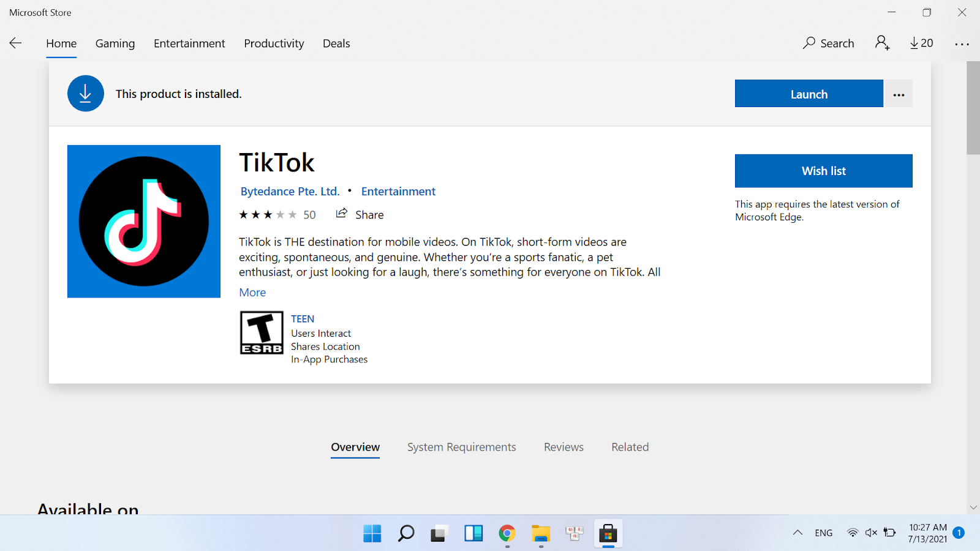Open the Home tab
Screen dimensions: 980x551
[x=61, y=43]
